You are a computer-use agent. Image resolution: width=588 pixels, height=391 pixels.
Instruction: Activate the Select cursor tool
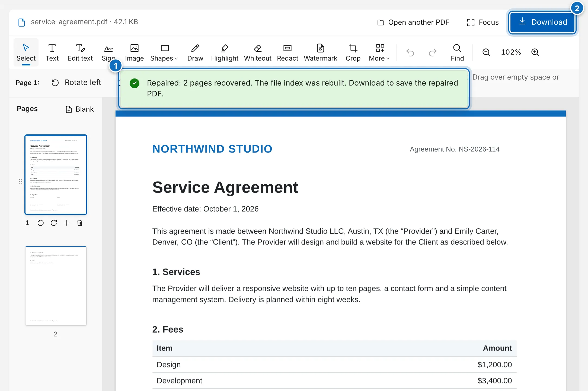point(26,52)
